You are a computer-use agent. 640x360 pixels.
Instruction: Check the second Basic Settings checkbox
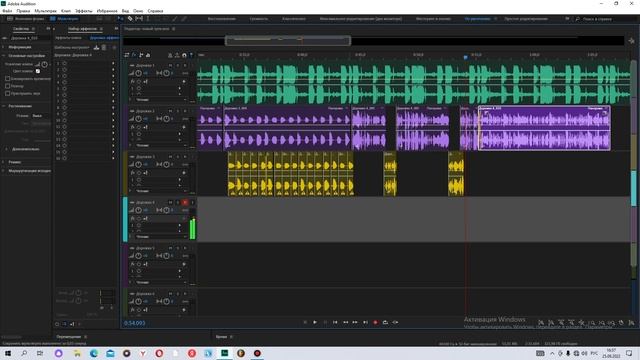(x=7, y=86)
